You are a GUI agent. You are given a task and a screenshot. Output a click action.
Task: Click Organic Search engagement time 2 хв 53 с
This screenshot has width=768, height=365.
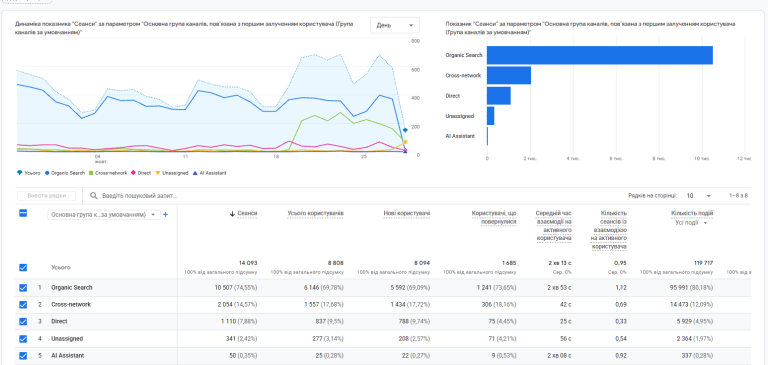(559, 288)
